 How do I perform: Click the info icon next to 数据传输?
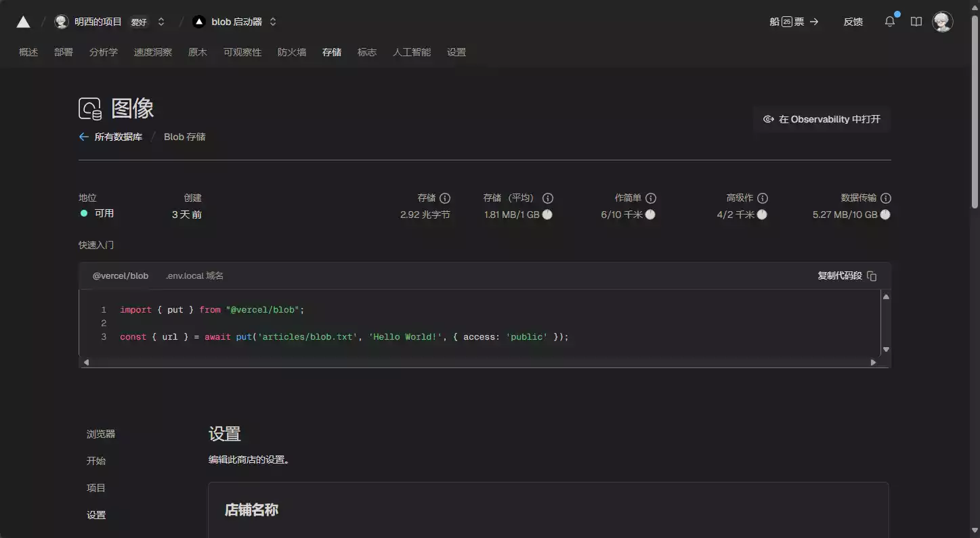(x=886, y=198)
